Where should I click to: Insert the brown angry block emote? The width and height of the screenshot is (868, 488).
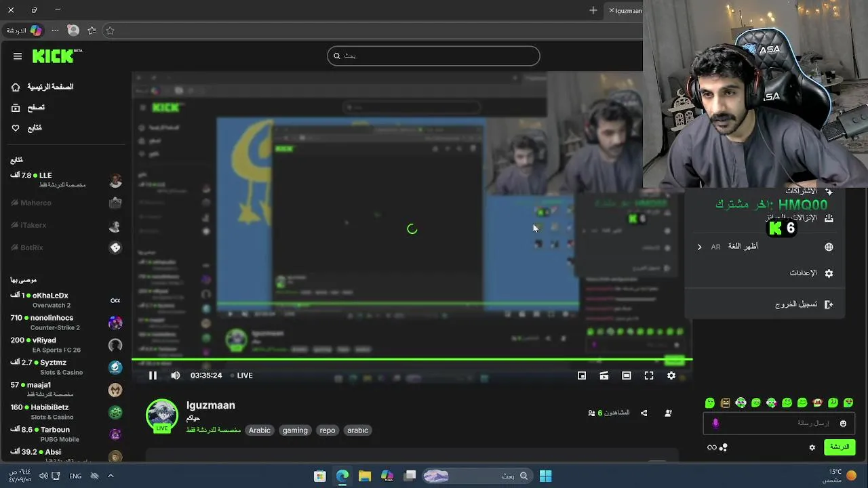[x=726, y=403]
